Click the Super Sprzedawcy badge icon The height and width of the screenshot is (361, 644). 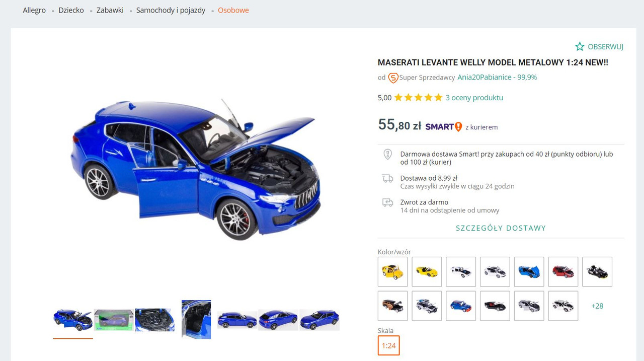(x=393, y=78)
